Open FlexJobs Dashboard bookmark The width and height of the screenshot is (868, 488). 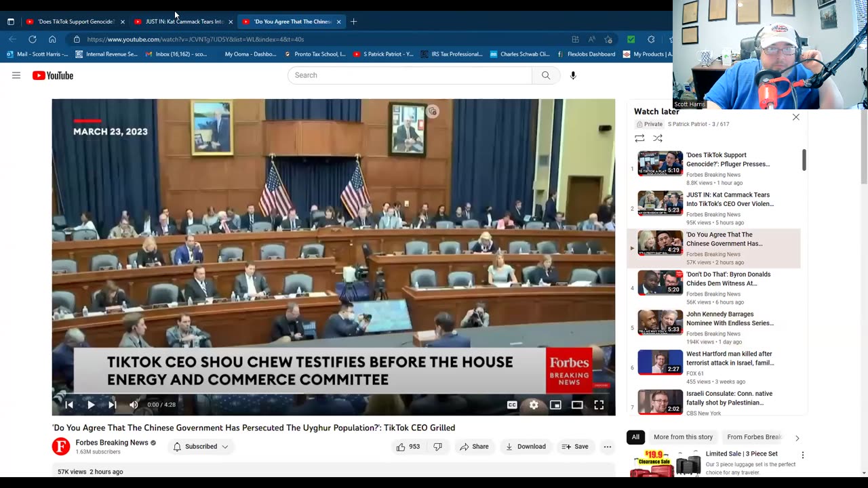click(x=587, y=54)
